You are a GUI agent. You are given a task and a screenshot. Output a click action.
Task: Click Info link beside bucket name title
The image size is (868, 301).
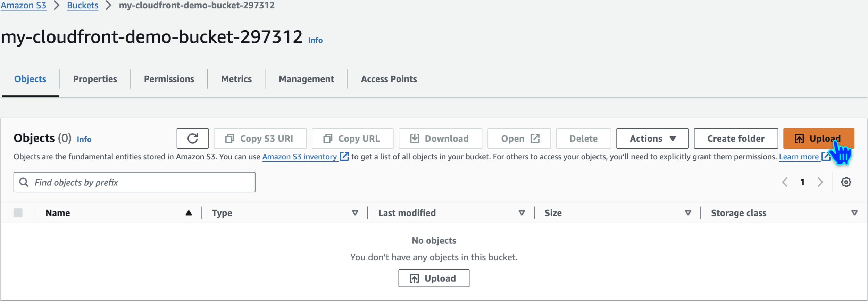point(315,40)
